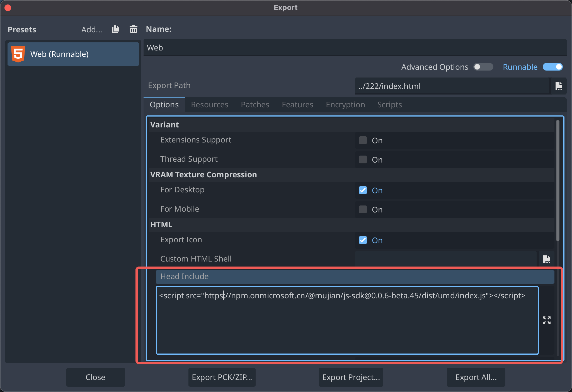Image resolution: width=572 pixels, height=392 pixels.
Task: Enable the Thread Support checkbox
Action: [x=363, y=159]
